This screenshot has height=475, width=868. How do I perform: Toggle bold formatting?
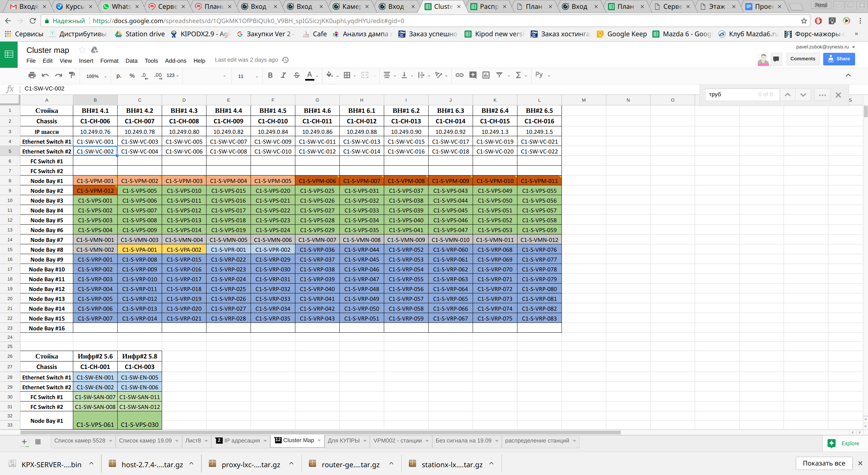pyautogui.click(x=270, y=75)
